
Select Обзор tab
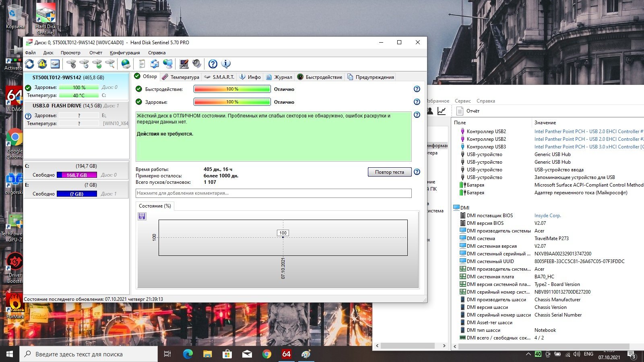point(146,76)
